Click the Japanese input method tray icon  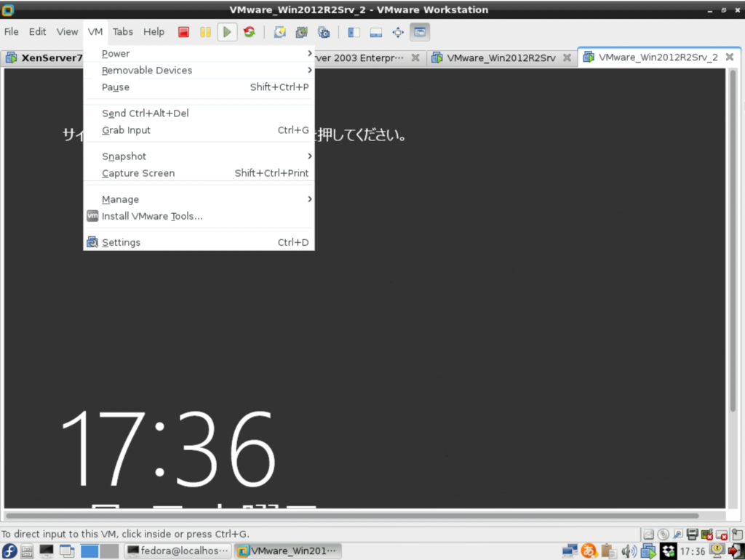tap(589, 551)
